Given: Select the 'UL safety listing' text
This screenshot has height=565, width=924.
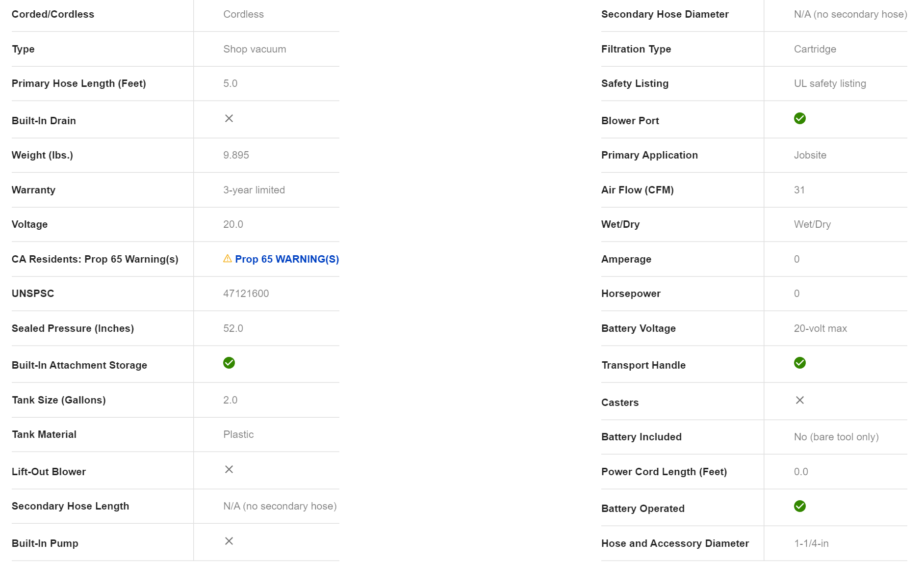Looking at the screenshot, I should tap(830, 83).
